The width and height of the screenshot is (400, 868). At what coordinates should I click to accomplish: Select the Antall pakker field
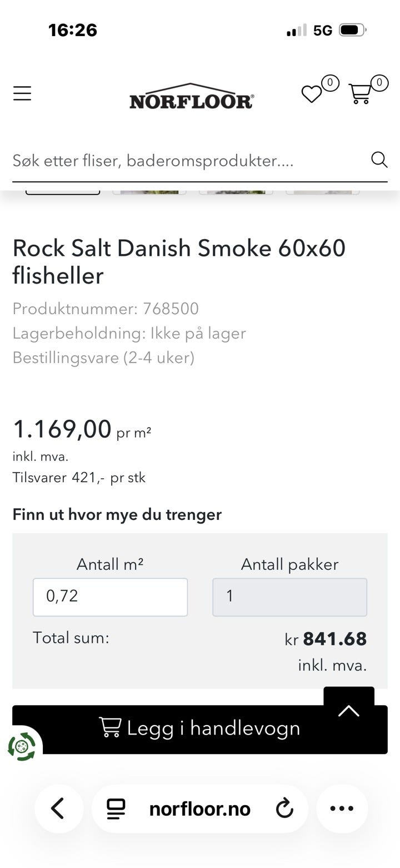coord(289,597)
